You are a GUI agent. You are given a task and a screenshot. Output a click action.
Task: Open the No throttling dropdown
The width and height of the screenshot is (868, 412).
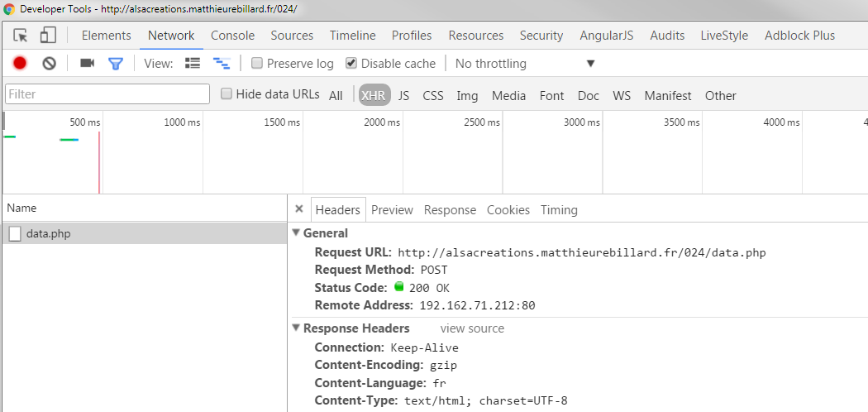(x=524, y=64)
